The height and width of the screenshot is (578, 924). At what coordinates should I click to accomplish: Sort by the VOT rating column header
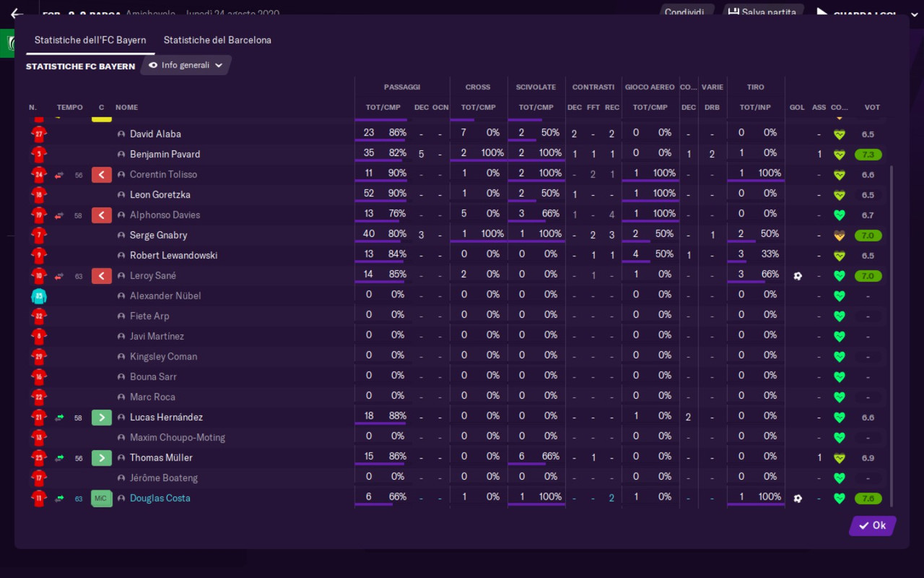pyautogui.click(x=872, y=107)
